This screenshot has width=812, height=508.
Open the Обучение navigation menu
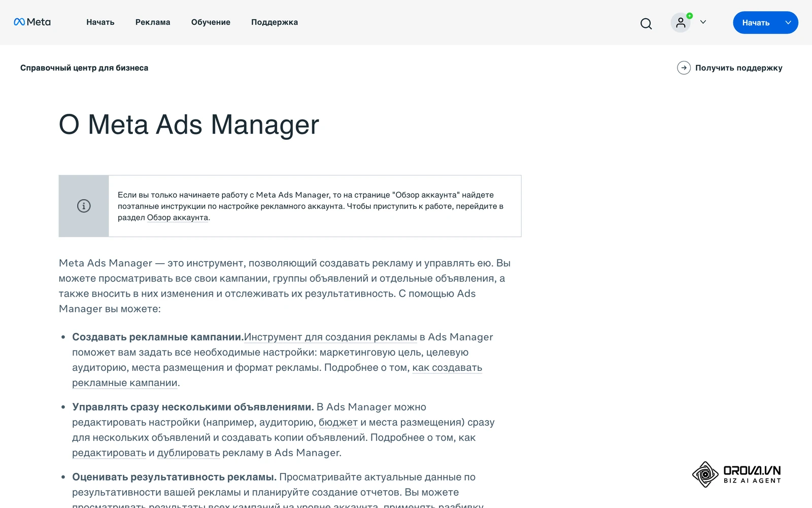211,22
